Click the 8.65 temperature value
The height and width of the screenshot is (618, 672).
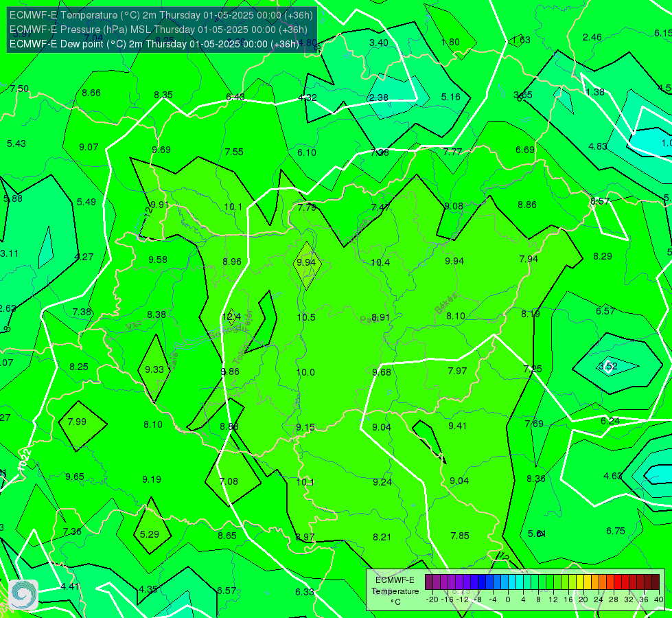click(227, 536)
